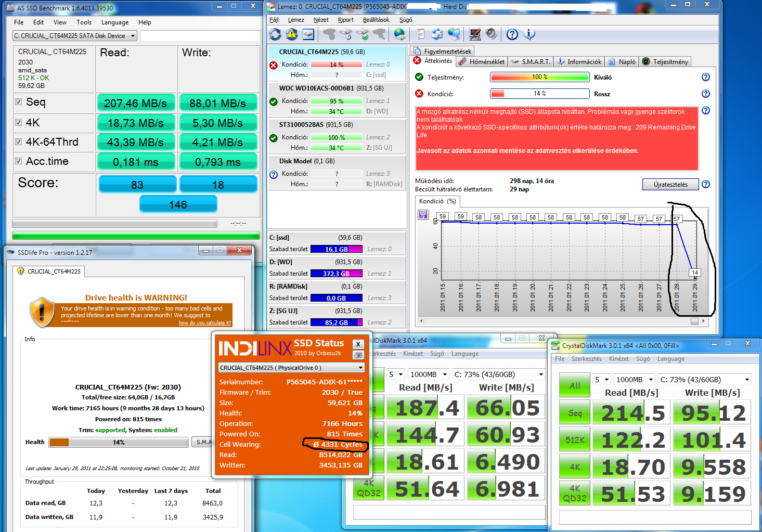
Task: Click the condition graph horizontal scrollbar
Action: [562, 321]
